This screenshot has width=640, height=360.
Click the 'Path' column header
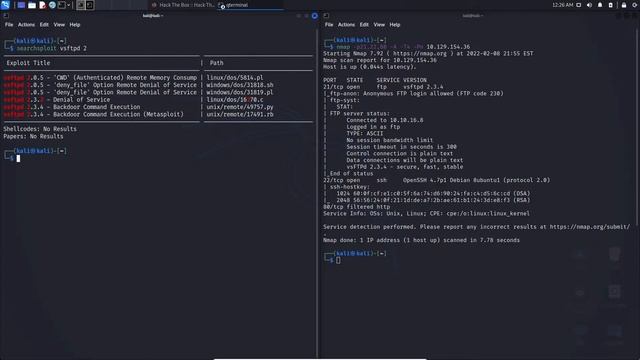(216, 63)
